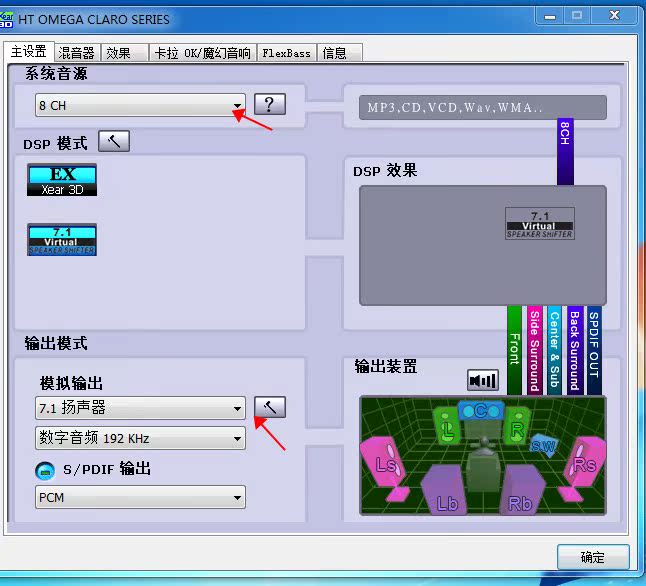Expand the PCM S/PDIF format dropdown
The height and width of the screenshot is (586, 646).
point(140,497)
